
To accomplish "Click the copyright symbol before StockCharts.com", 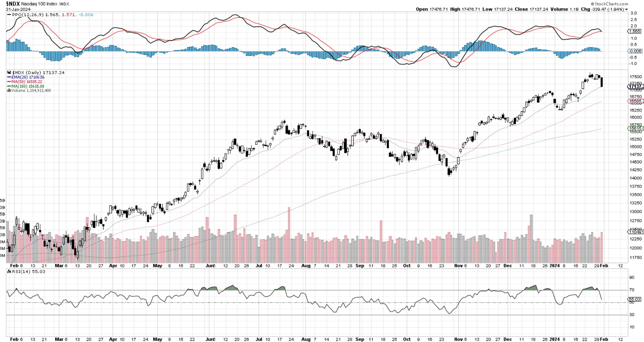I will [x=592, y=4].
